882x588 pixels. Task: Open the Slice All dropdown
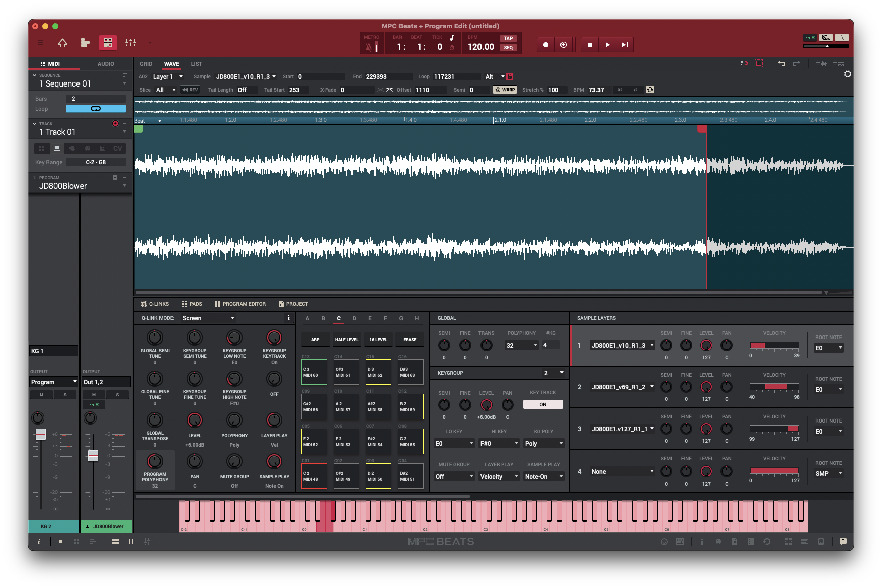click(166, 90)
